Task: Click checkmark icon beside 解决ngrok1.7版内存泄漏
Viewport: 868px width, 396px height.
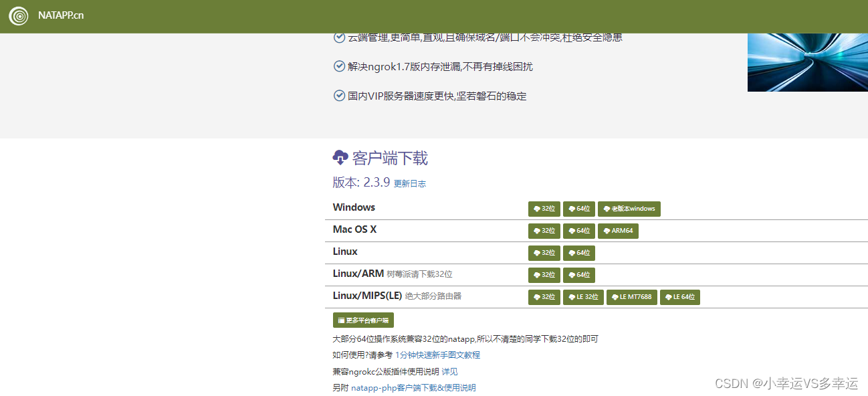Action: 339,66
